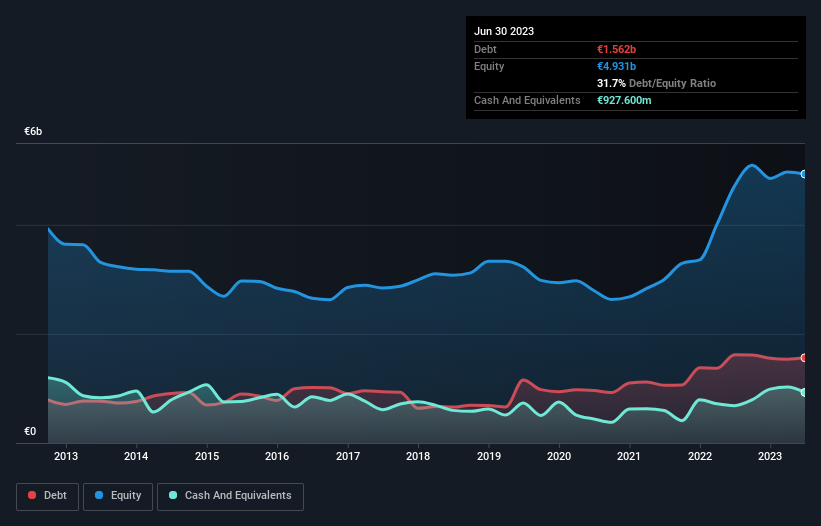This screenshot has height=526, width=821.
Task: Click the 2015 axis label
Action: click(x=207, y=456)
